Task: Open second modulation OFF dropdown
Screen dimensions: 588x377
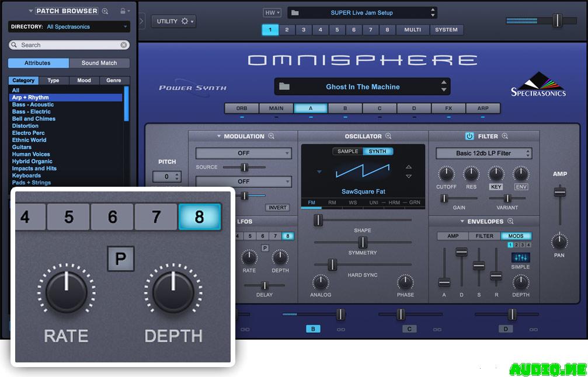Action: point(243,181)
